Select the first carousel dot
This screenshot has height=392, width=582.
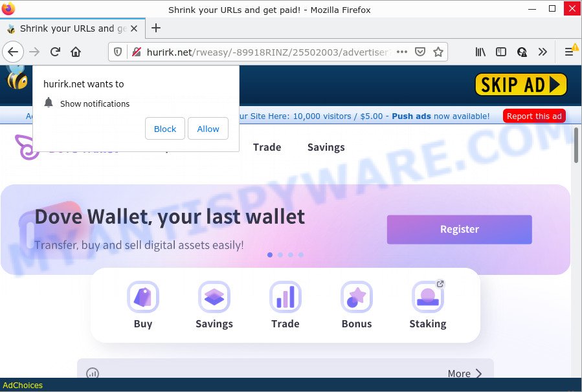click(270, 255)
